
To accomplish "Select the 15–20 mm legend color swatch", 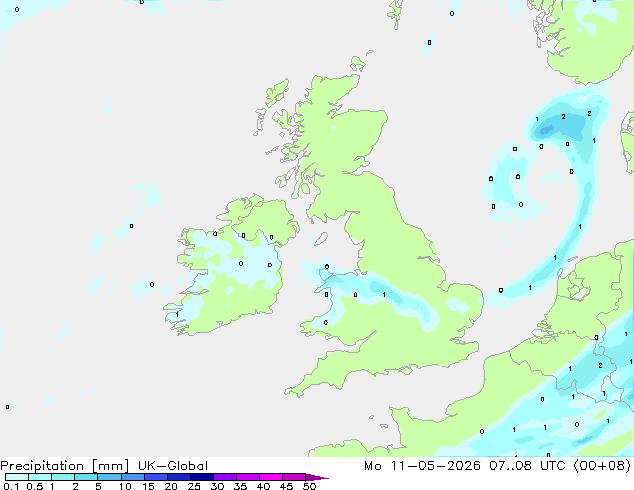I will point(155,477).
